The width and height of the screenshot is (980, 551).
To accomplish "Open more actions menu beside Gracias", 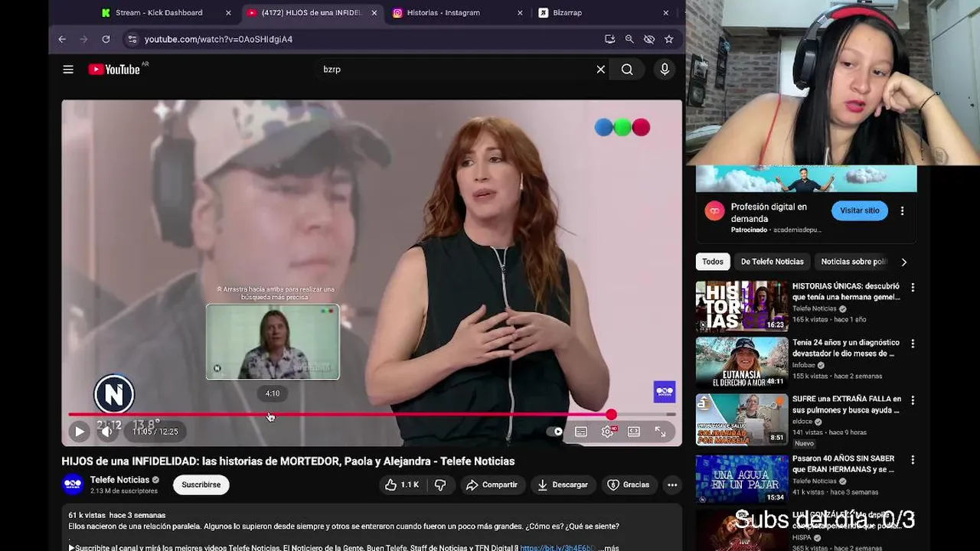I will [672, 484].
